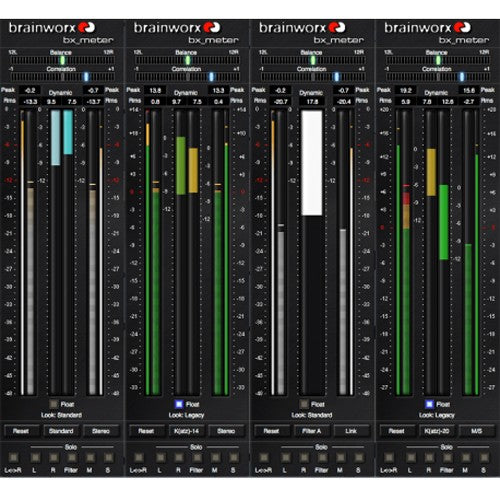Click the Stereo button next to K(atz)-14
Image resolution: width=500 pixels, height=500 pixels.
coord(226,431)
